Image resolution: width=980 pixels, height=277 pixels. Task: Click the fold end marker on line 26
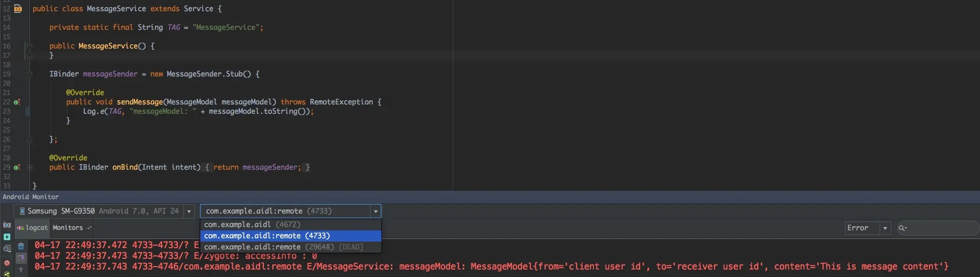(29, 139)
